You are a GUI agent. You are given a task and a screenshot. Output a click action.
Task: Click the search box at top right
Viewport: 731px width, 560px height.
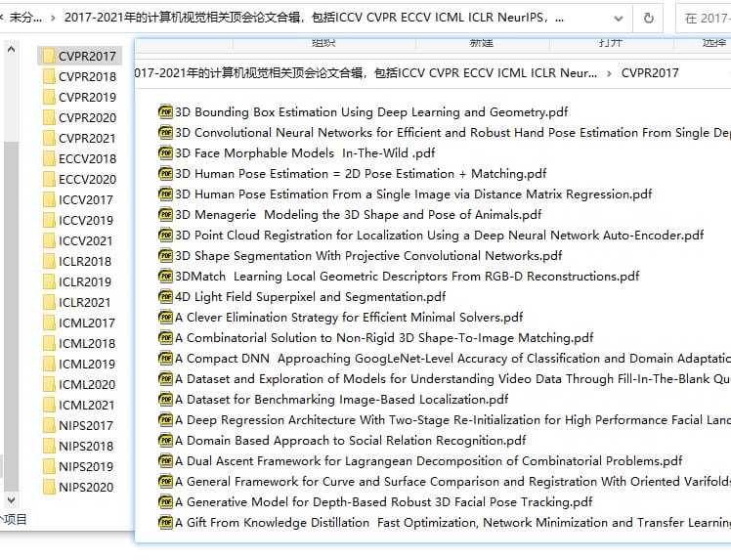point(704,19)
